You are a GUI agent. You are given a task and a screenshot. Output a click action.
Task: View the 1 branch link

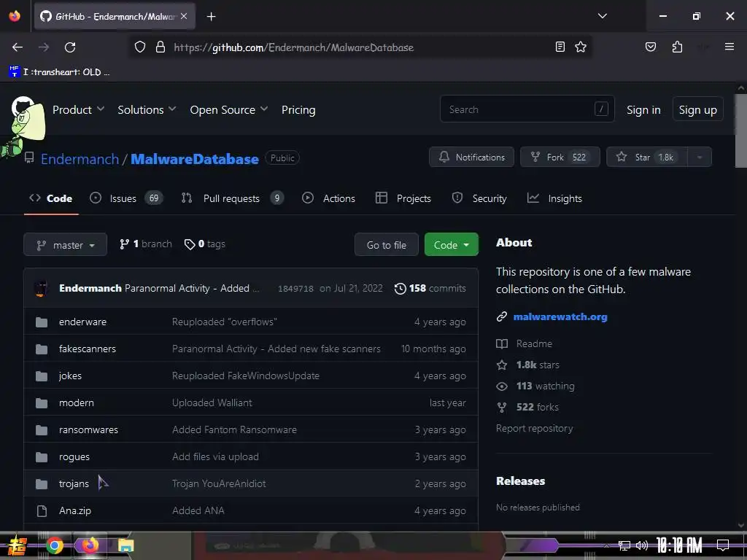coord(145,244)
